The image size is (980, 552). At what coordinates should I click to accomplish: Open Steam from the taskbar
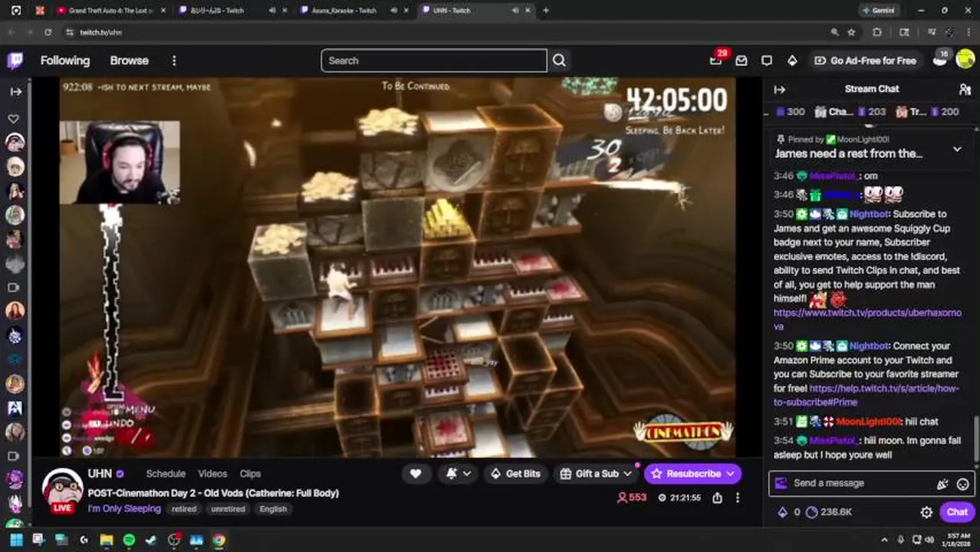(151, 540)
